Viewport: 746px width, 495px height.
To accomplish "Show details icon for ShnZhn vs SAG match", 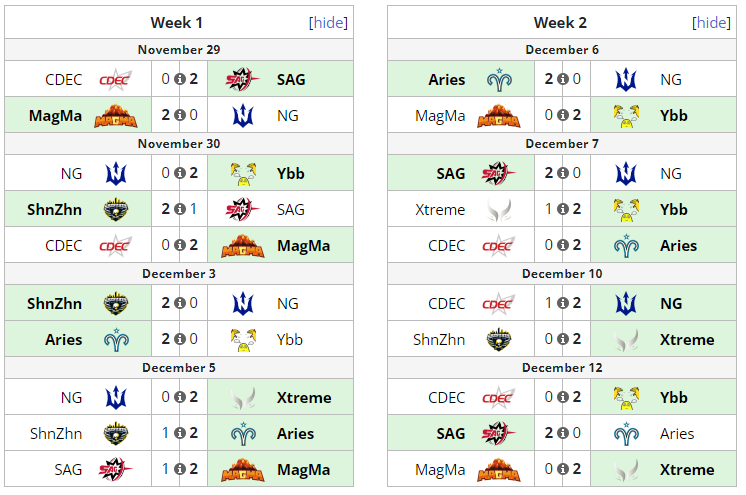I will [x=179, y=209].
